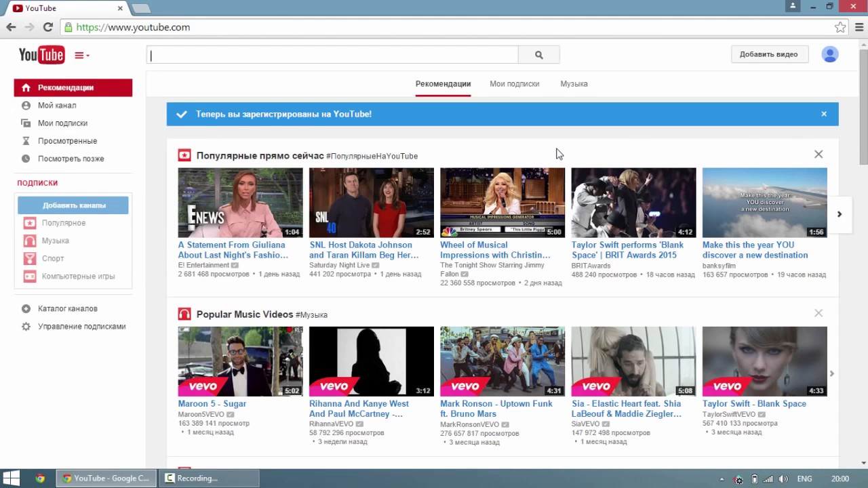Open the Maroon 5 - Sugar thumbnail
Screen dimensions: 868x488
point(240,361)
